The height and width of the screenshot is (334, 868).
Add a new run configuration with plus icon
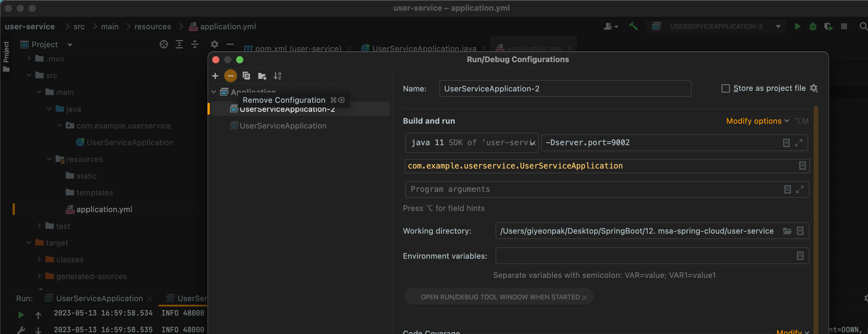215,76
